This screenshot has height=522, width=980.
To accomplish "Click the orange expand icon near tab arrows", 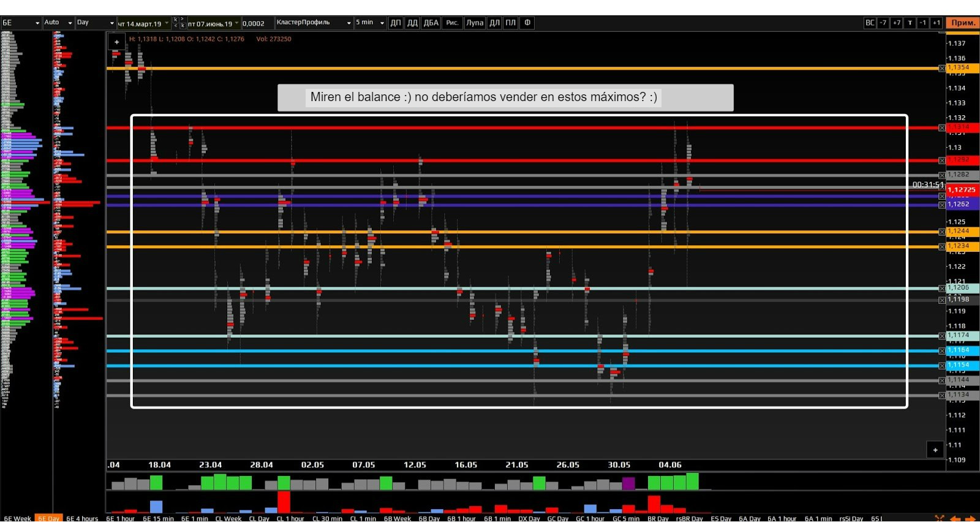I will pyautogui.click(x=940, y=518).
